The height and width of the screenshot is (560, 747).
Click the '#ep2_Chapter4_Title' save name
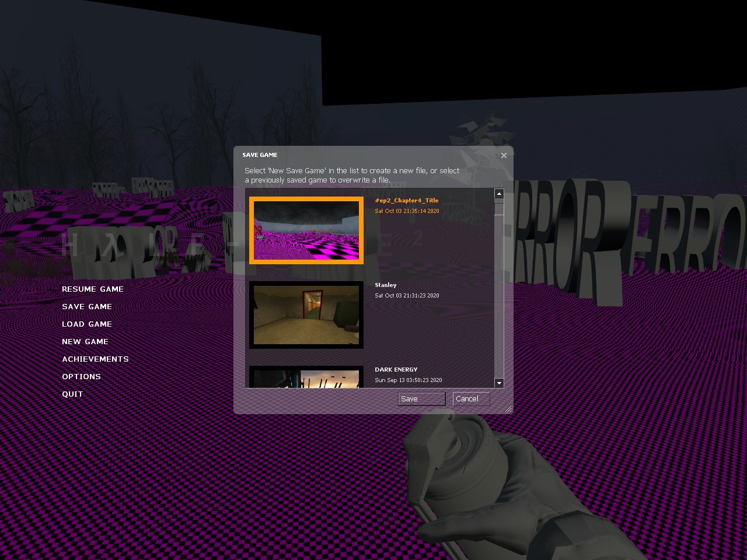pyautogui.click(x=407, y=201)
